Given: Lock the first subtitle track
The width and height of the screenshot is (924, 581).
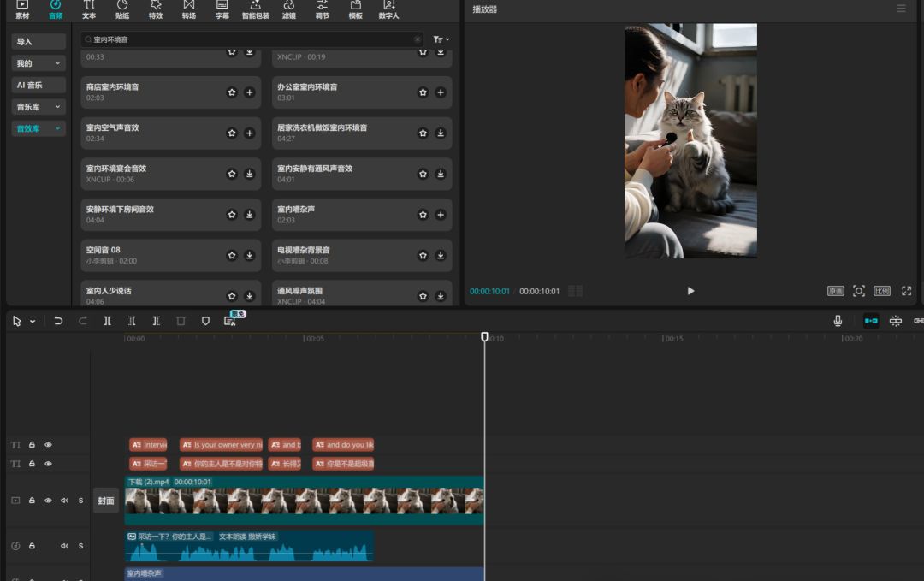Looking at the screenshot, I should (32, 444).
